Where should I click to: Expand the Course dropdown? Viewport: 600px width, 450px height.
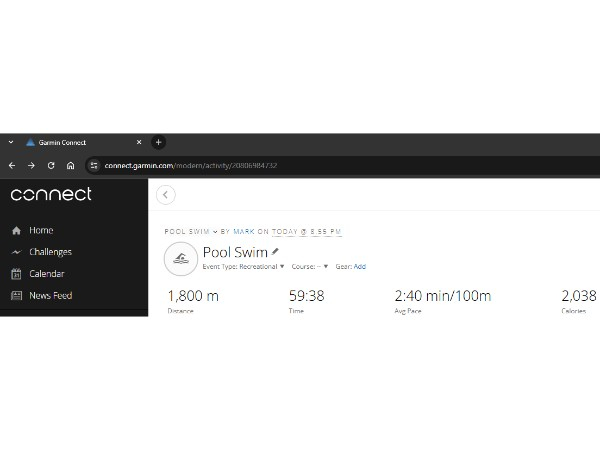point(310,267)
